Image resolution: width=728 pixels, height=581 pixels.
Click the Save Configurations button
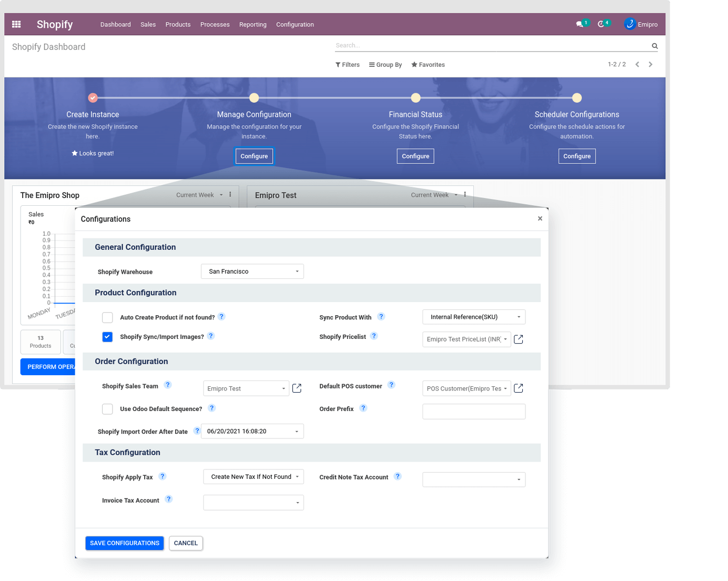click(x=125, y=543)
